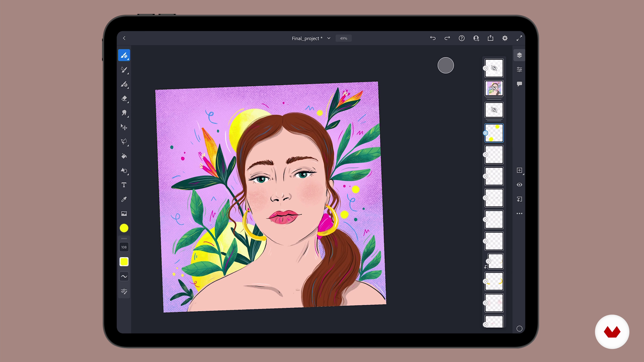Image resolution: width=644 pixels, height=362 pixels.
Task: Select the Live brushes tool
Action: tap(124, 70)
